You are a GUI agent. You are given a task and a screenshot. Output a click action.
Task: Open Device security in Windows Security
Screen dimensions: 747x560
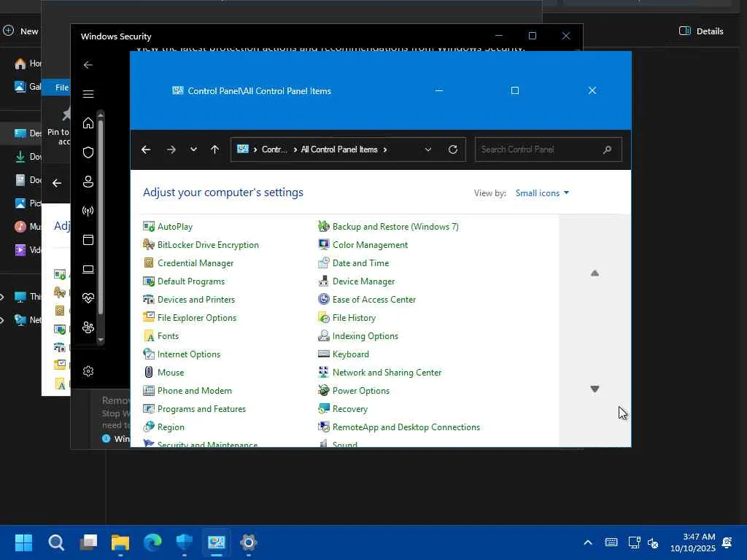click(x=88, y=269)
